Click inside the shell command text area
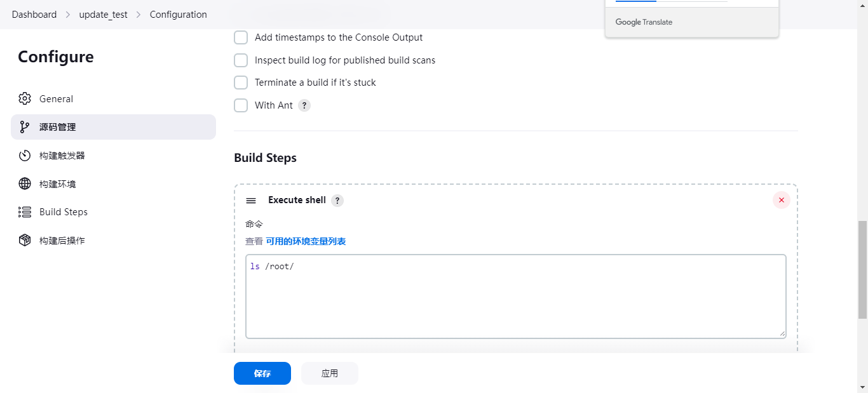 point(515,296)
